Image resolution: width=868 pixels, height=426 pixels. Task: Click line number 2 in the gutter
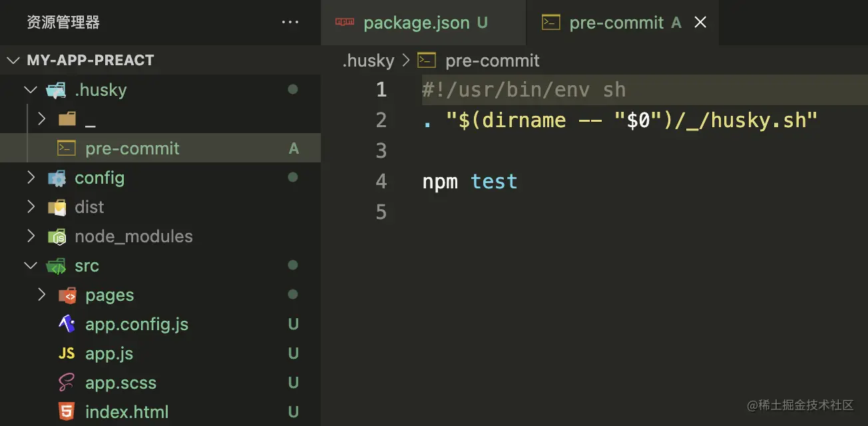[x=381, y=120]
